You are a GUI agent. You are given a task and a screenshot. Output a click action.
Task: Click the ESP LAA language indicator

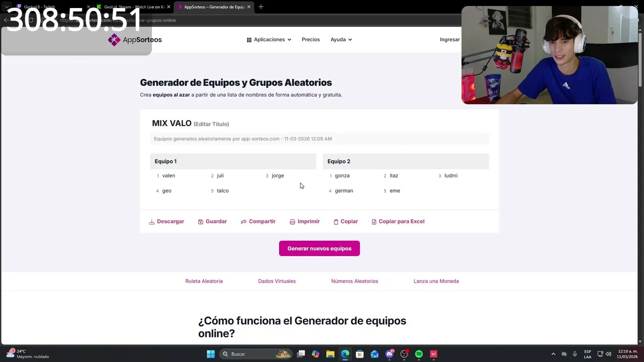[x=588, y=354]
